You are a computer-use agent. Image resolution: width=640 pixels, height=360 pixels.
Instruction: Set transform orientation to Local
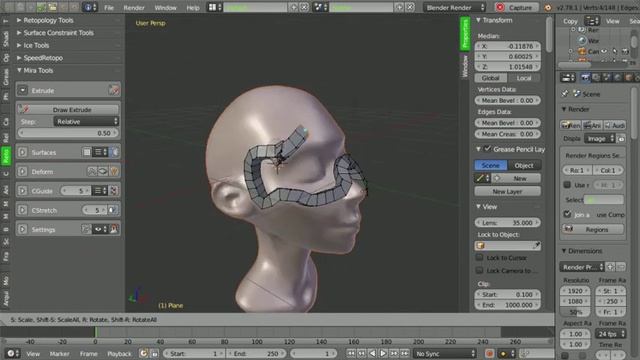coord(524,78)
